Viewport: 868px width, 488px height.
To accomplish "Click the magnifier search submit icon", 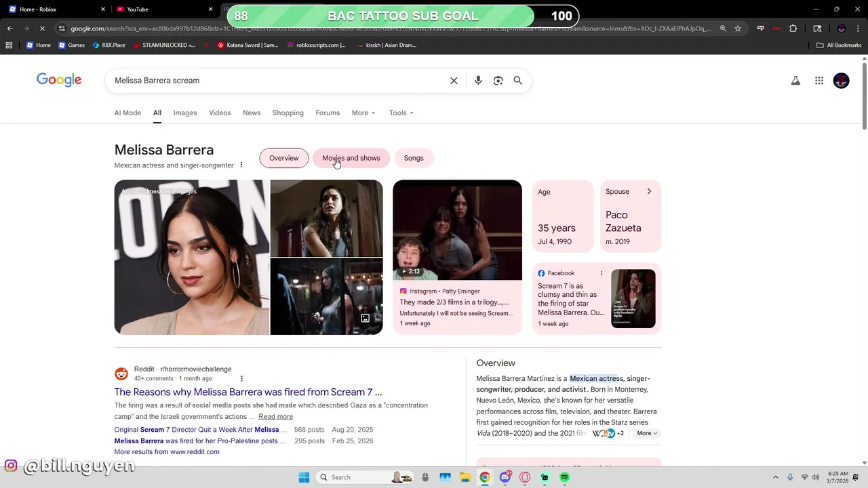I will [x=518, y=81].
